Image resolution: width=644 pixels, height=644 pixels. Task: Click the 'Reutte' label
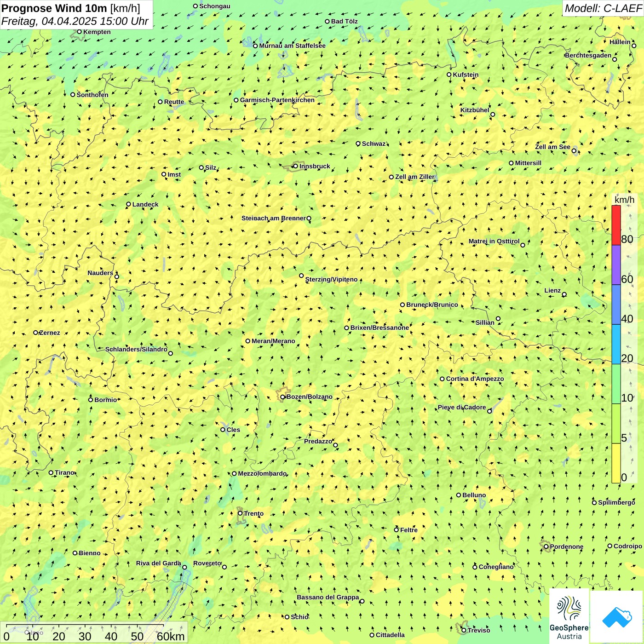(x=174, y=102)
